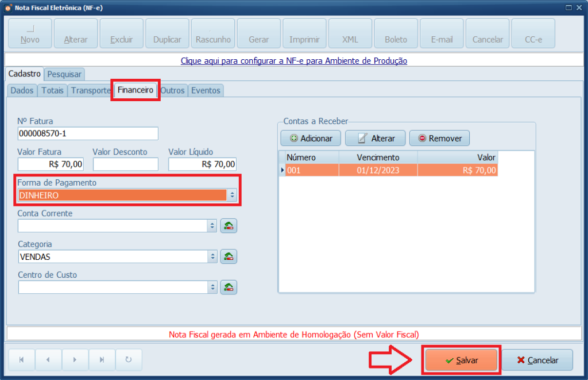Go to the first record
Screen dimensions: 588x380
(x=22, y=360)
